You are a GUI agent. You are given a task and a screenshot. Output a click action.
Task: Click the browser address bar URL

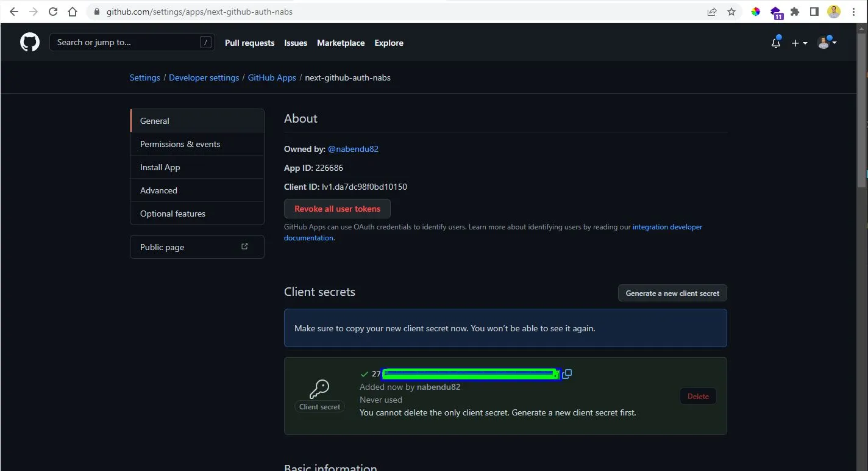(x=199, y=12)
